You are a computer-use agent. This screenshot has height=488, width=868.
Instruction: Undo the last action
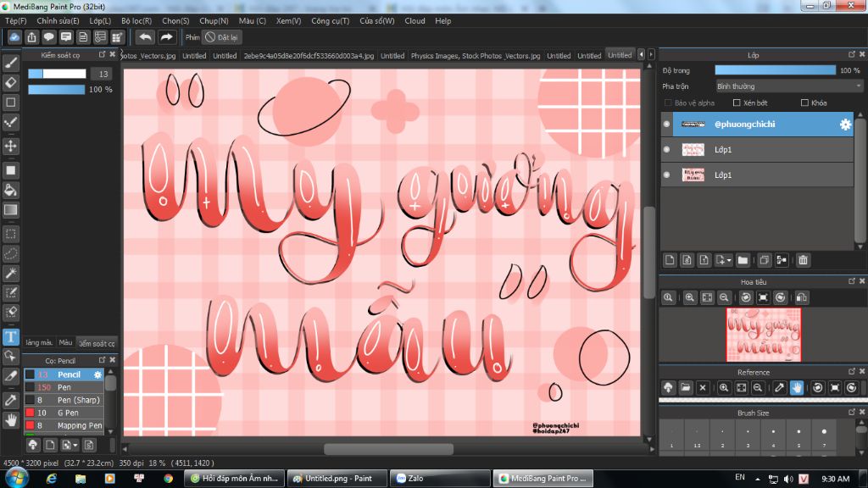[145, 37]
